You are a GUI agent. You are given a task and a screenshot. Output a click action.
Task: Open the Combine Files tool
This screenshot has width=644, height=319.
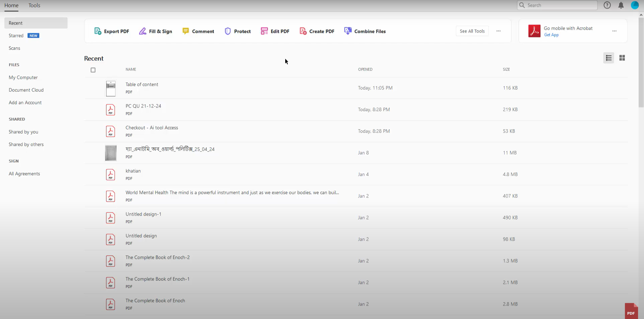(x=365, y=31)
